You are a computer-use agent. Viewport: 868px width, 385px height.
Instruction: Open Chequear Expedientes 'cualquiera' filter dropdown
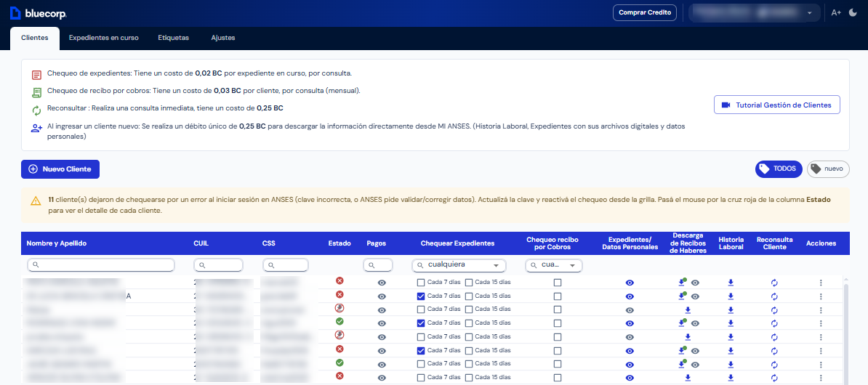coord(459,266)
